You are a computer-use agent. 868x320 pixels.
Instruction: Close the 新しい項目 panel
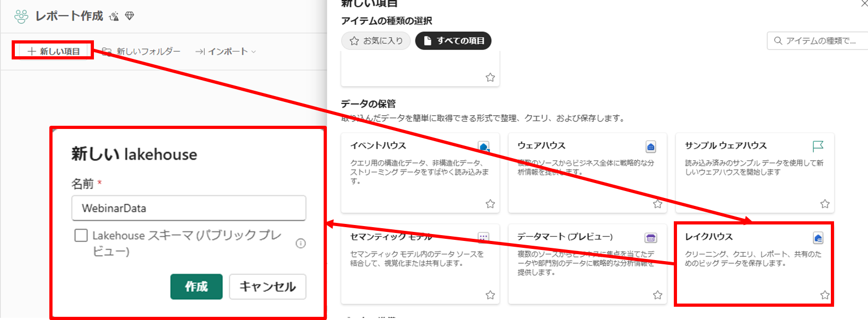864,3
